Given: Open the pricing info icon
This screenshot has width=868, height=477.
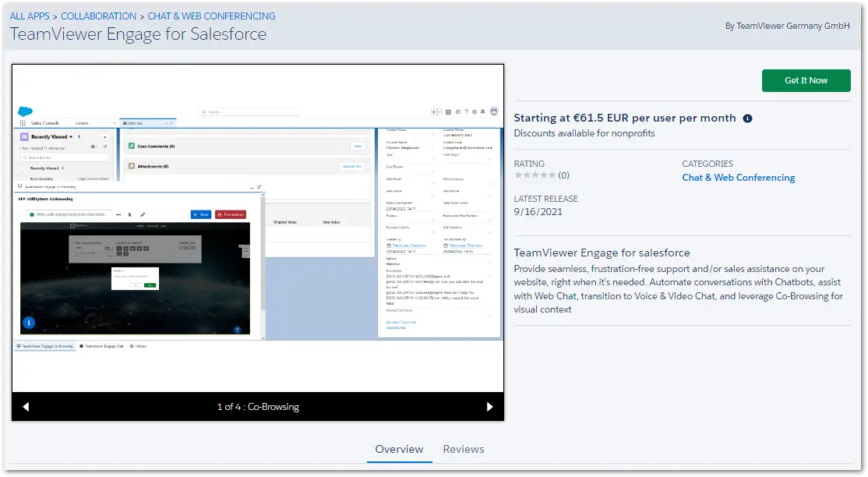Looking at the screenshot, I should click(747, 118).
